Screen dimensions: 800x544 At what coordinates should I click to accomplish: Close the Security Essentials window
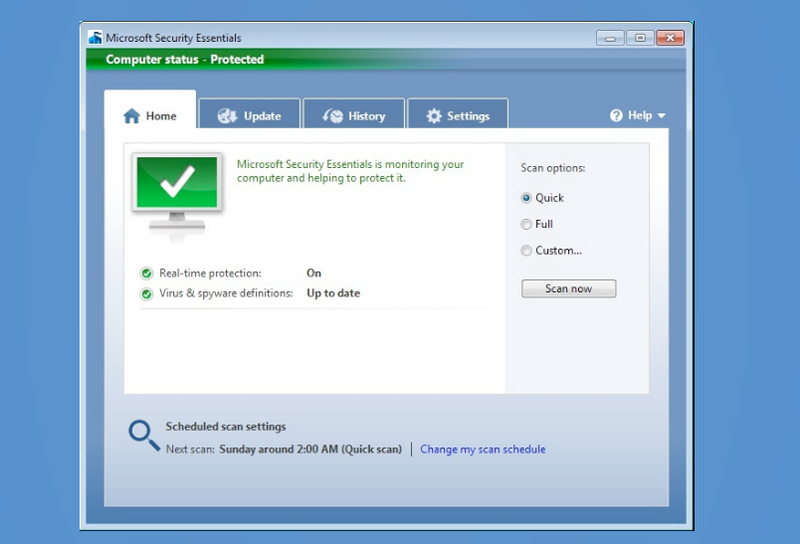(670, 38)
